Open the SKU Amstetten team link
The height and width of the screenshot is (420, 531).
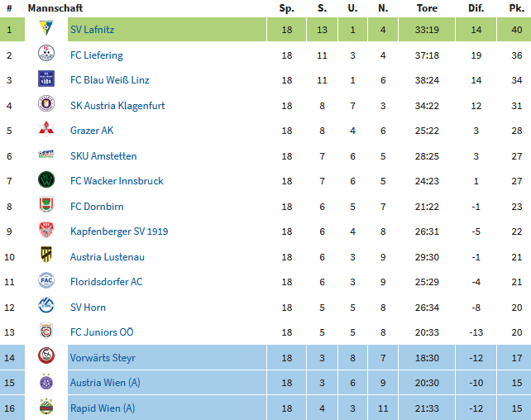point(103,156)
